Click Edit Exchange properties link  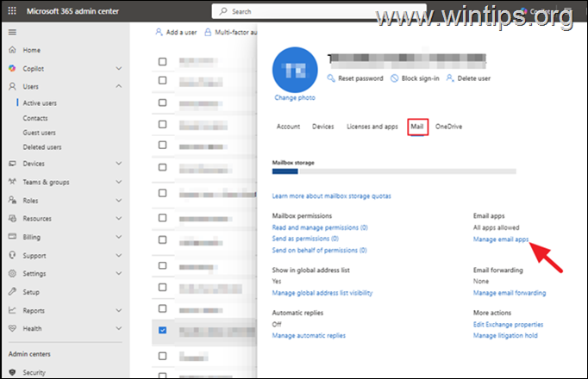pos(508,325)
